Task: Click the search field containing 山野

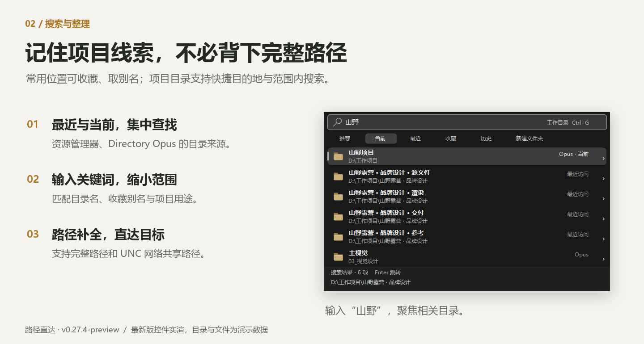Action: point(467,122)
